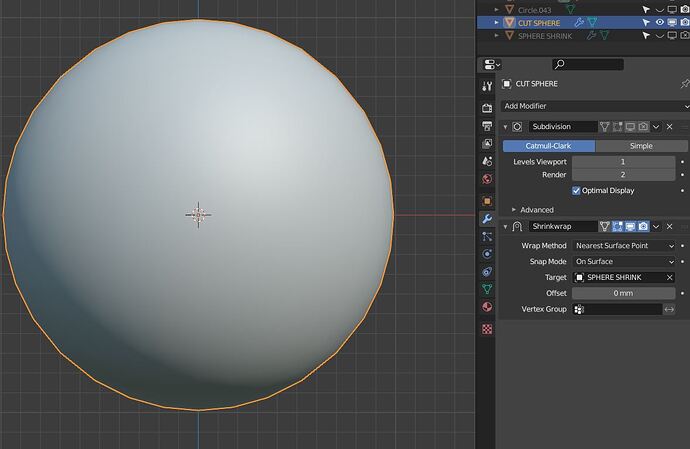Open Subdivision modifier extras dropdown arrow
The height and width of the screenshot is (449, 690).
656,127
